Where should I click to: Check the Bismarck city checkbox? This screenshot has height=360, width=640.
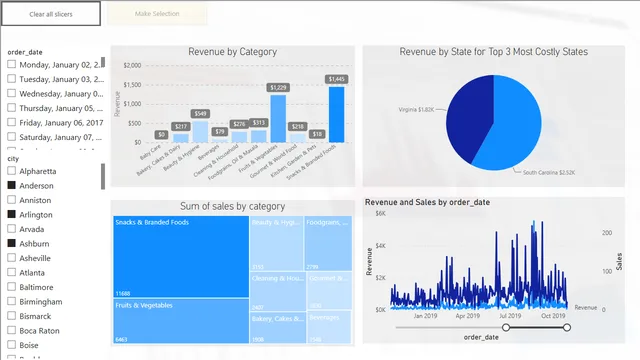pos(11,316)
